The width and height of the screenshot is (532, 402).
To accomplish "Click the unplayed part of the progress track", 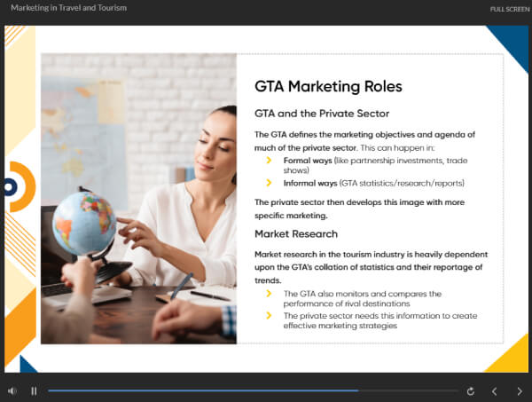I will pos(409,390).
